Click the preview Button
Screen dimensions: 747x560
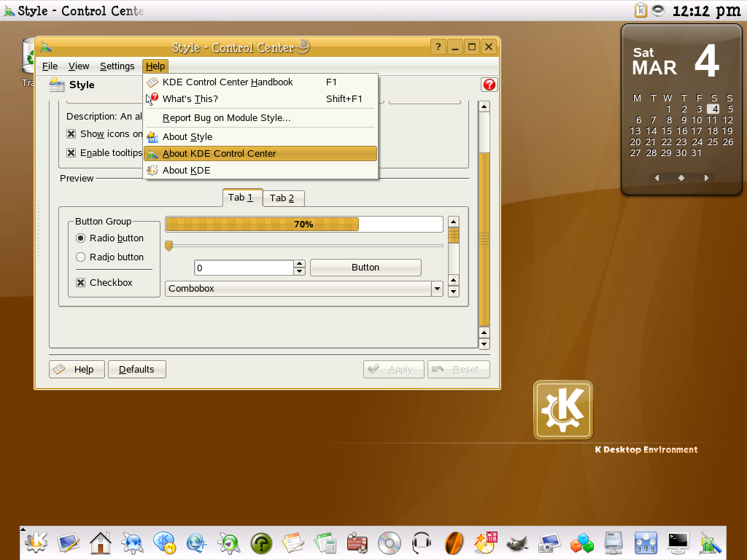365,268
